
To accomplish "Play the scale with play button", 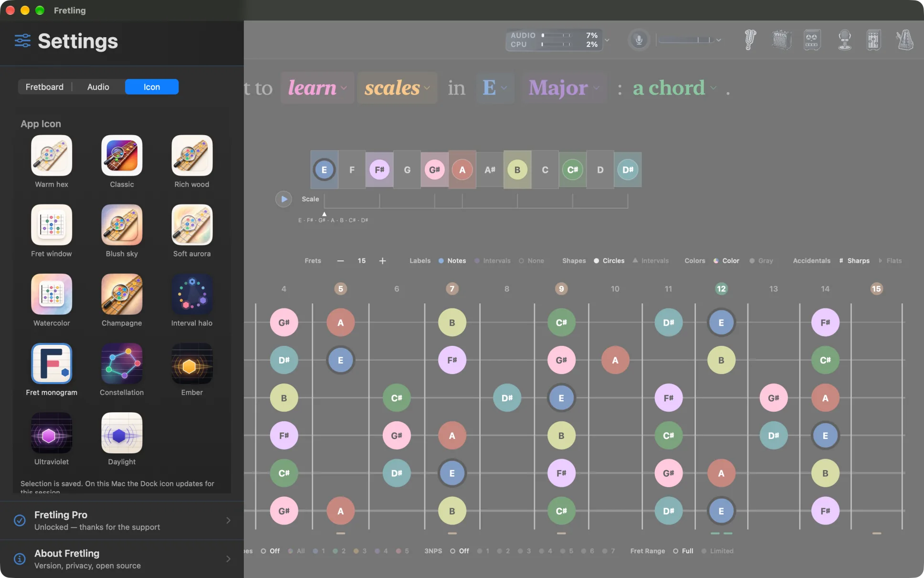I will (x=283, y=199).
